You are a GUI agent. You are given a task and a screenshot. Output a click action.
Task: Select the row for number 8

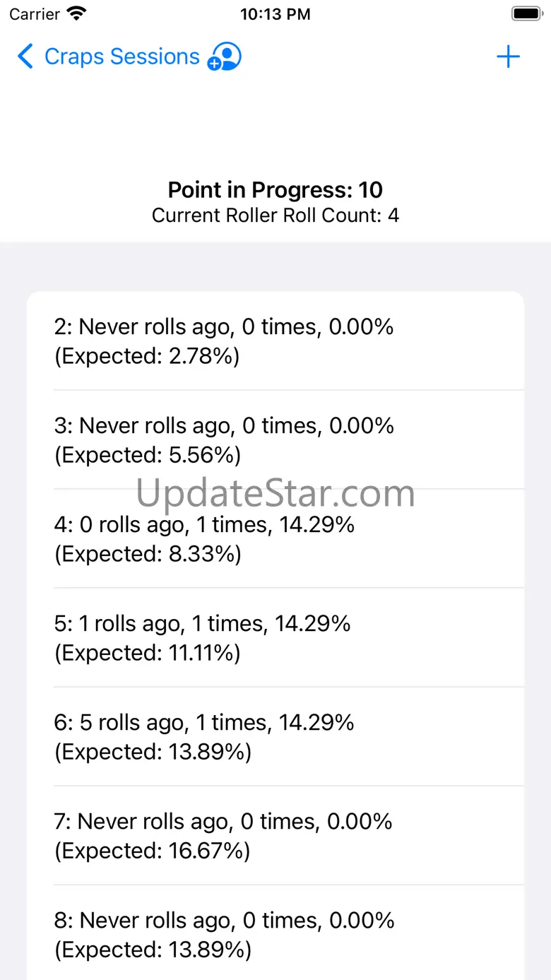(275, 934)
